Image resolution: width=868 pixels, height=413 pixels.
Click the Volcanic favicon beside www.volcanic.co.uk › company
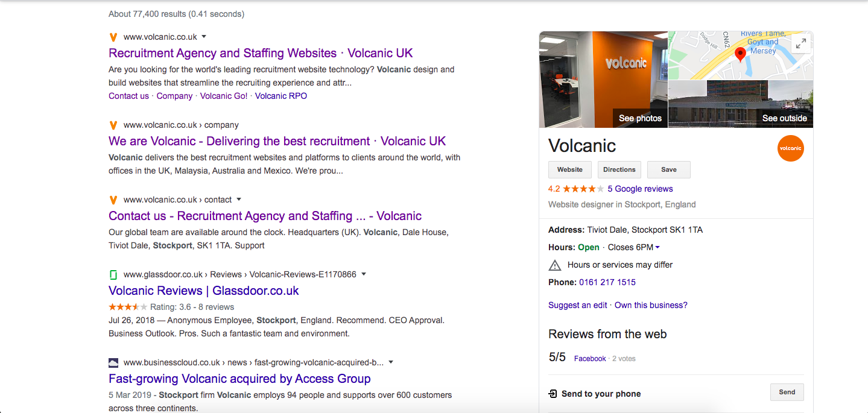(113, 125)
